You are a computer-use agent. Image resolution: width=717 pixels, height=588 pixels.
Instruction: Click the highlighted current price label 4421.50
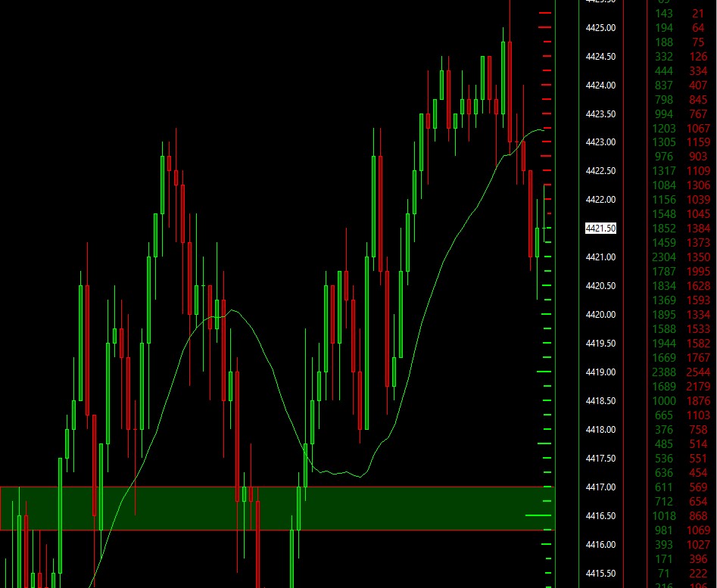pyautogui.click(x=600, y=228)
